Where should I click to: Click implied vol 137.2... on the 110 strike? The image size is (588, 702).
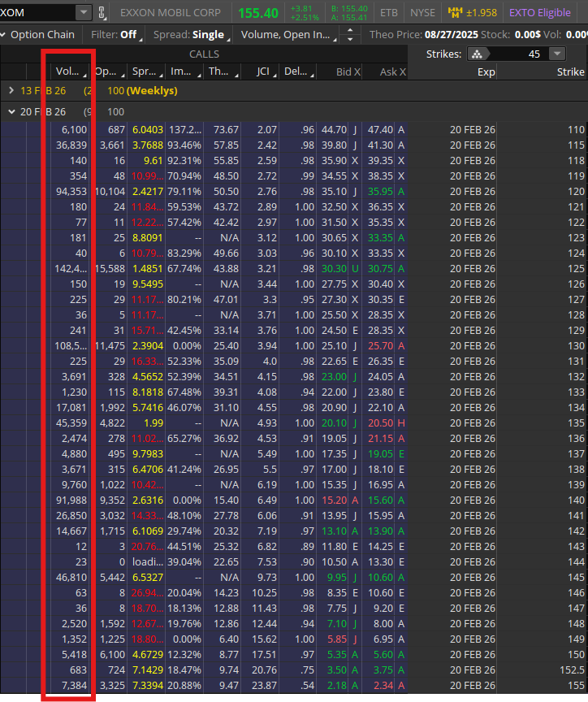(x=185, y=130)
